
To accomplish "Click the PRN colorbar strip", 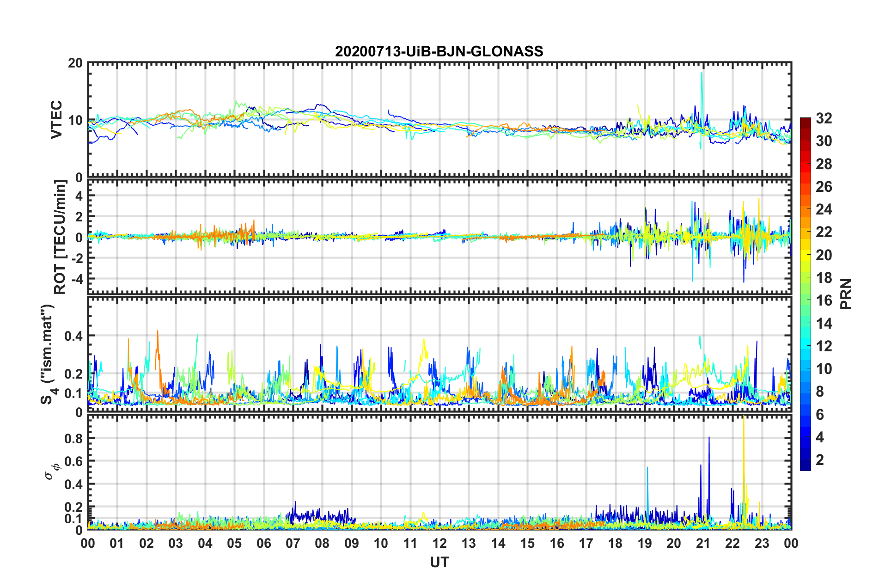I will point(806,294).
